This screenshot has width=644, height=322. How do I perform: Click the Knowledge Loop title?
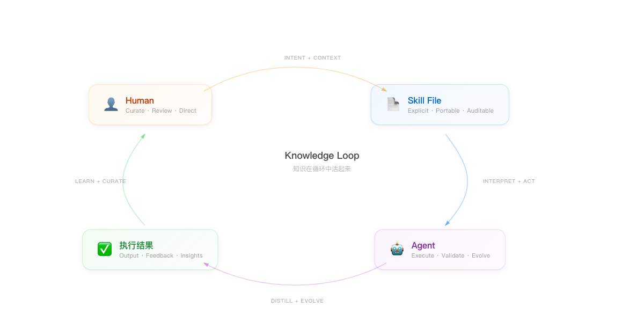322,156
